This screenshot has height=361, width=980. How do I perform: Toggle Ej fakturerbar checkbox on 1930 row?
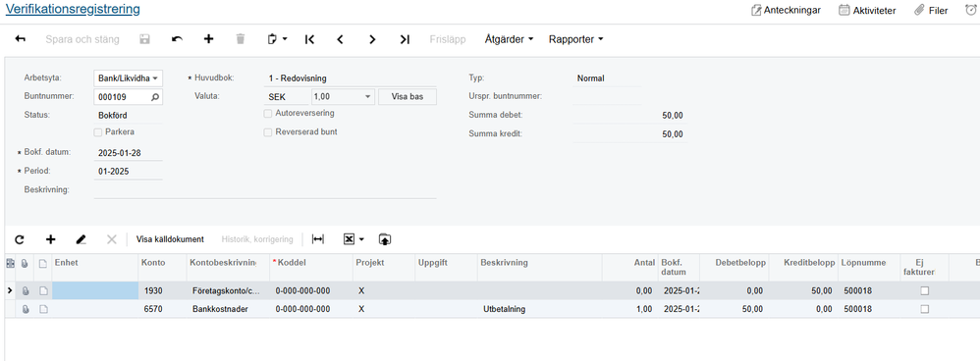click(924, 290)
